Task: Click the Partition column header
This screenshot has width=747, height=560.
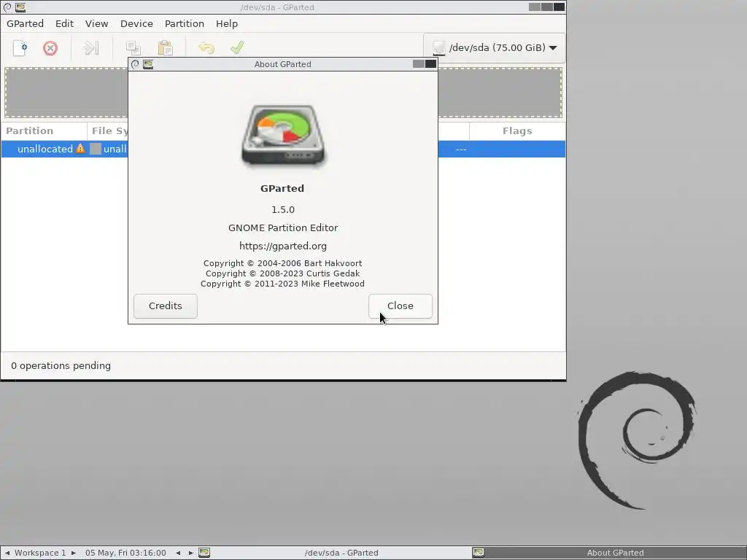Action: coord(44,131)
